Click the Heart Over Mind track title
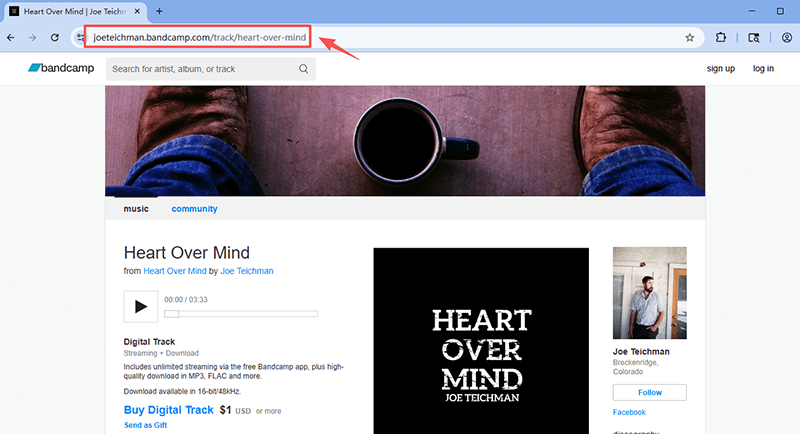Image resolution: width=800 pixels, height=434 pixels. [x=187, y=252]
